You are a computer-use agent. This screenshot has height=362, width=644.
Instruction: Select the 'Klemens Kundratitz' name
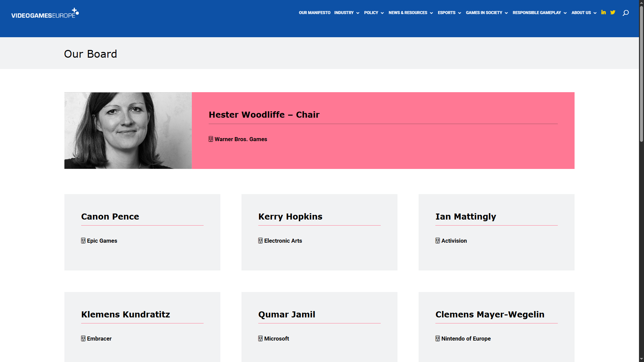(125, 314)
